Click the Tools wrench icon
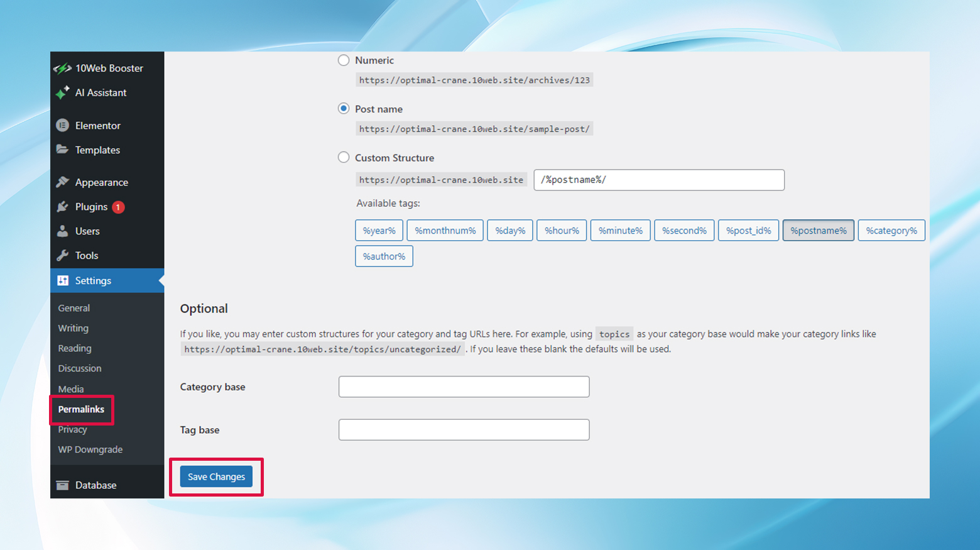Image resolution: width=980 pixels, height=550 pixels. [x=63, y=255]
